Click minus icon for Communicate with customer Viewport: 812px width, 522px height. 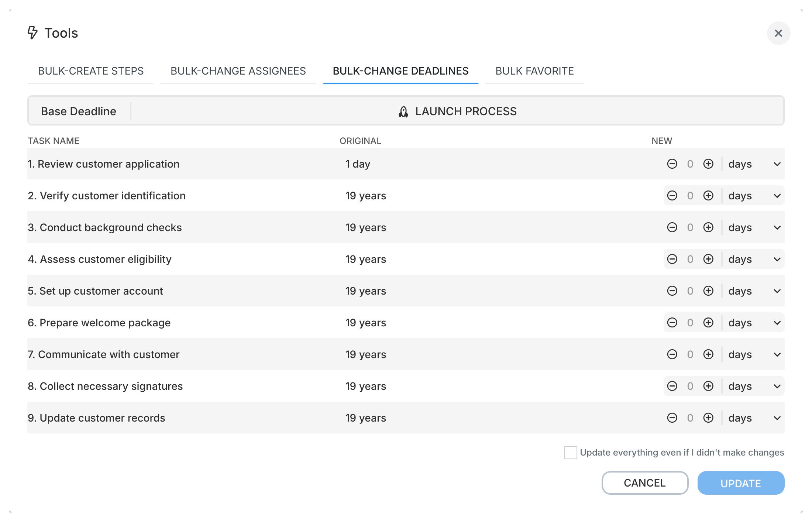672,354
